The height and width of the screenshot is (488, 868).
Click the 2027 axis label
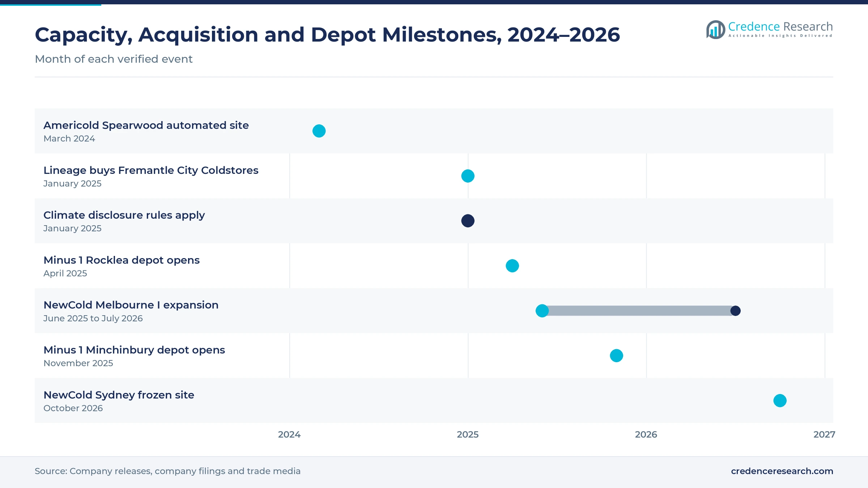(x=824, y=435)
